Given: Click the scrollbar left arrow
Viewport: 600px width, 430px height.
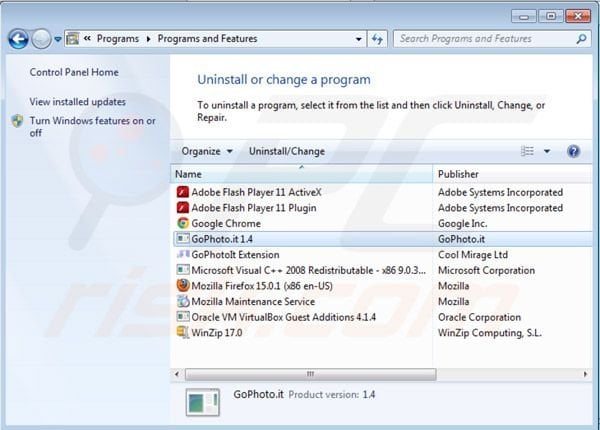Looking at the screenshot, I should click(x=176, y=374).
